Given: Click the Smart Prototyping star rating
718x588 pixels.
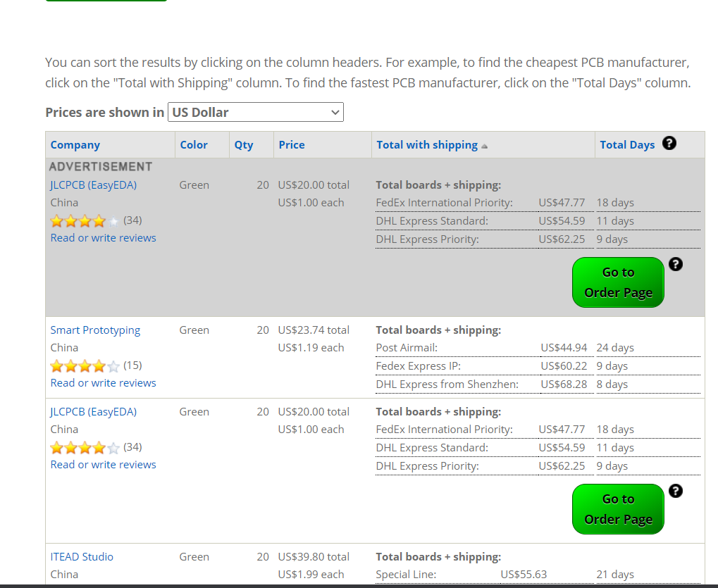Looking at the screenshot, I should (x=85, y=366).
